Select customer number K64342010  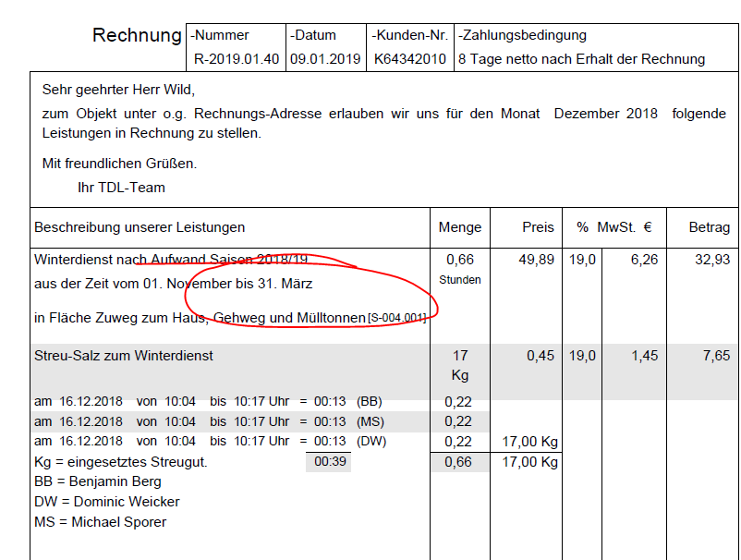pyautogui.click(x=410, y=59)
